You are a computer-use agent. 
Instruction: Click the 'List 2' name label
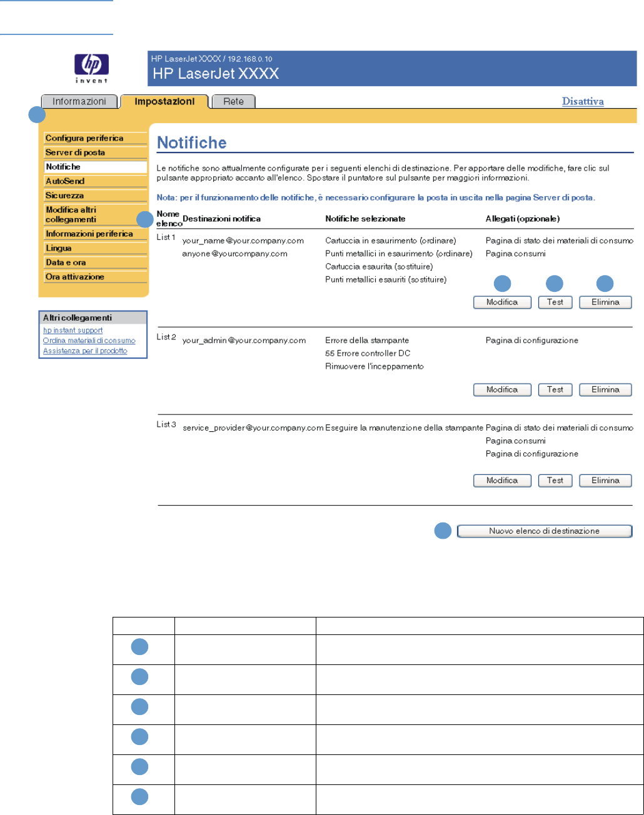click(167, 337)
